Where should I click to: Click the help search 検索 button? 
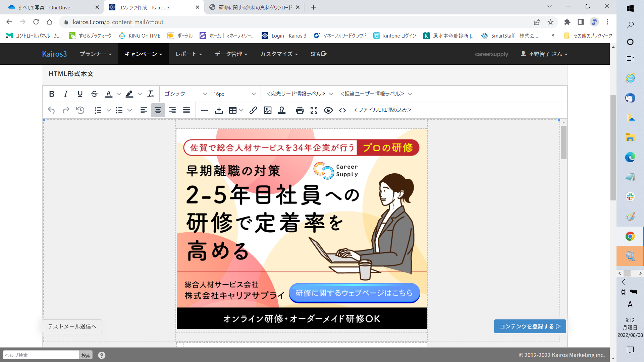(86, 355)
